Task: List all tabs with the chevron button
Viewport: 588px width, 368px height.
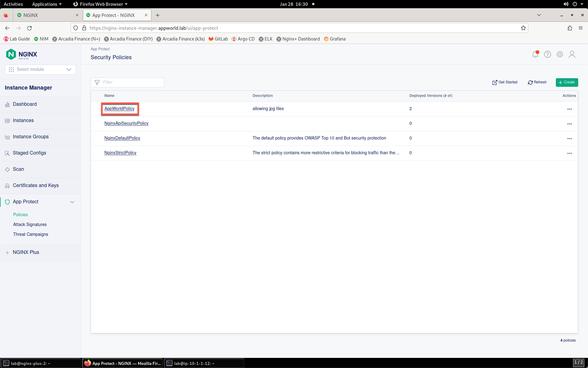Action: point(539,15)
